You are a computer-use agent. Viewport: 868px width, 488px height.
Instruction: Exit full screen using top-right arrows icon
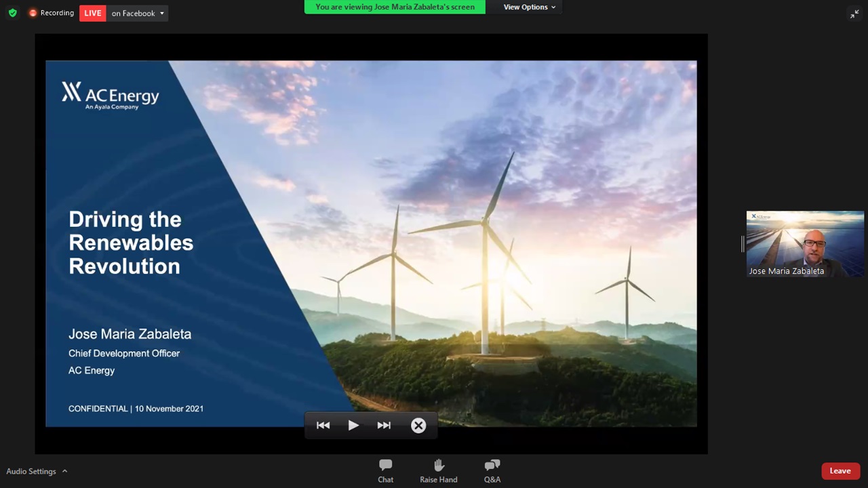point(854,14)
